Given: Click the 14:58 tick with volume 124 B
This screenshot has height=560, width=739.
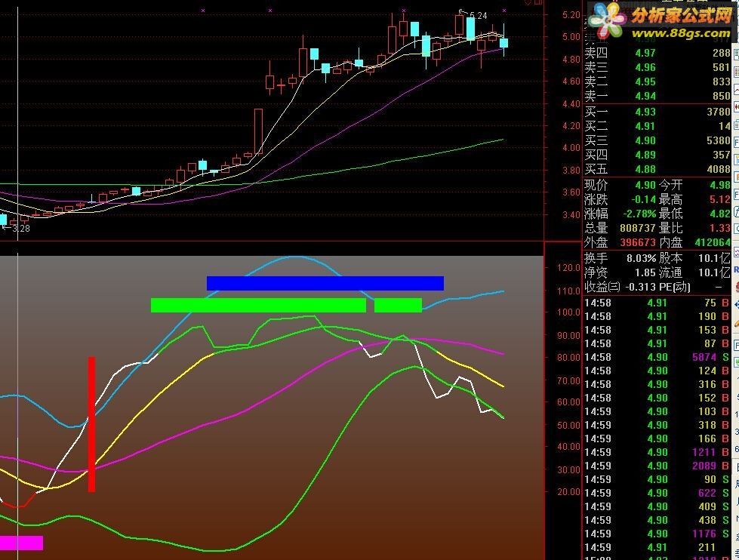Looking at the screenshot, I should point(657,371).
